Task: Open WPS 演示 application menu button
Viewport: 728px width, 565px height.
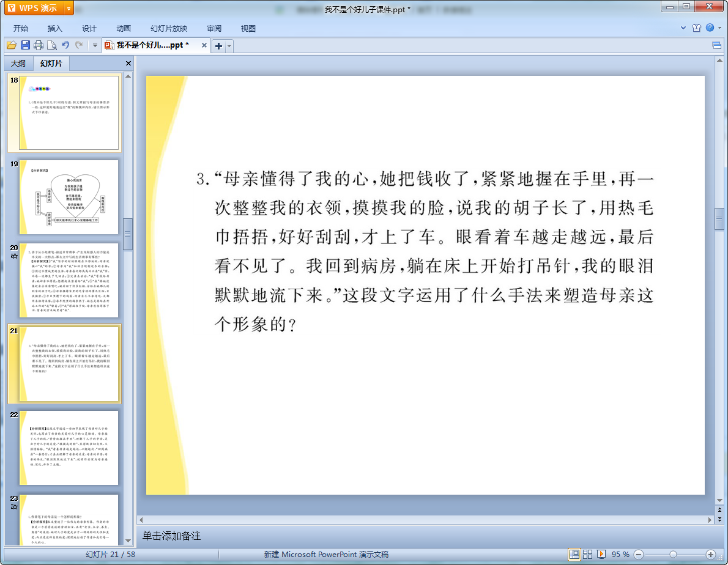Action: (34, 8)
